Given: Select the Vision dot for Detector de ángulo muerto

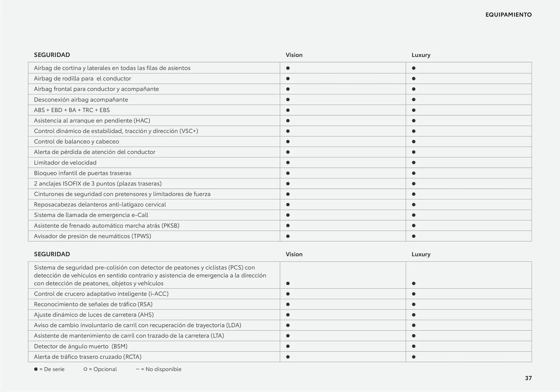Looking at the screenshot, I should [288, 346].
